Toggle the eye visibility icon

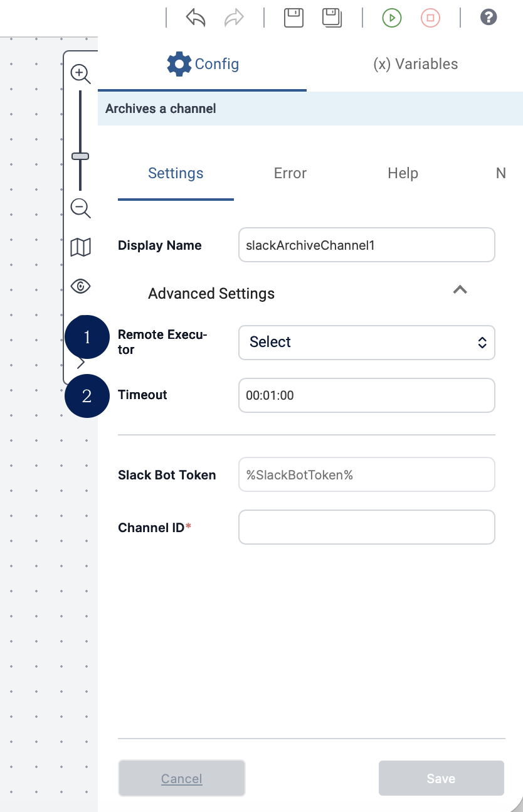tap(80, 287)
